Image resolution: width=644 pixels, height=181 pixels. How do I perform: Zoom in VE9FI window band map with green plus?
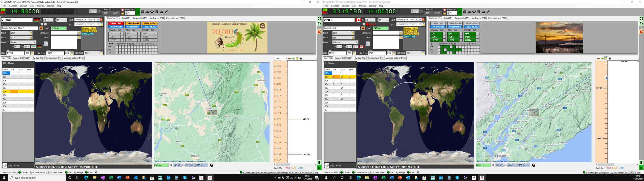point(602,58)
